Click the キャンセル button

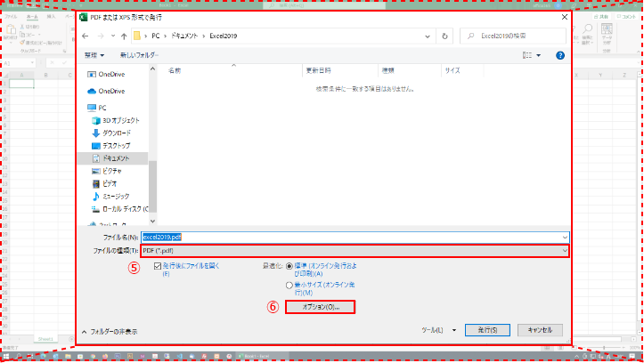pos(540,330)
